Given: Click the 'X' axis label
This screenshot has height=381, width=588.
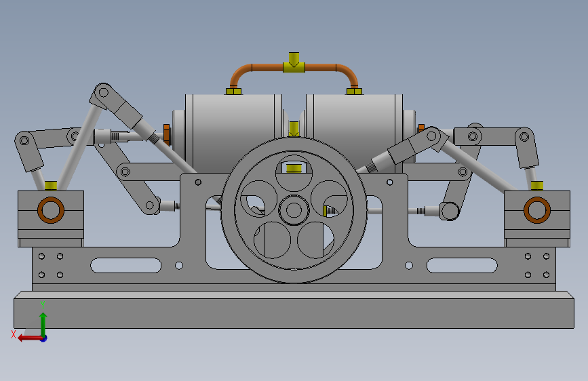Looking at the screenshot, I should click(x=14, y=334).
